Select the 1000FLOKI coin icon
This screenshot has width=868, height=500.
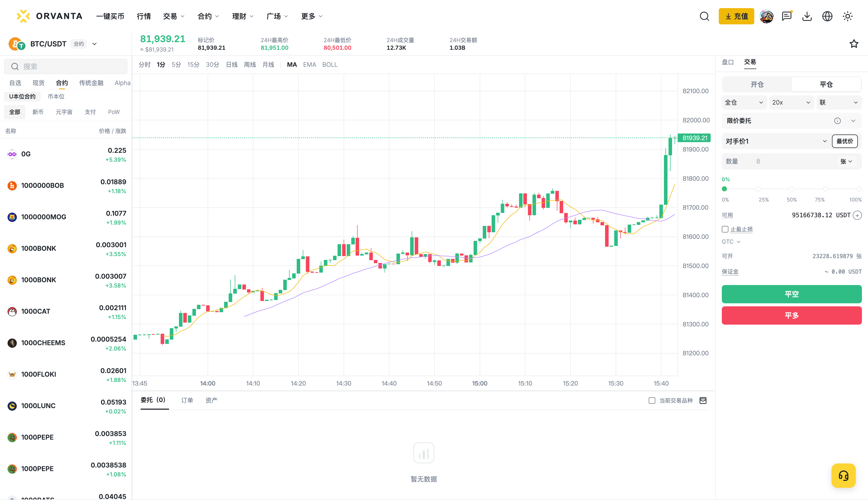click(12, 374)
